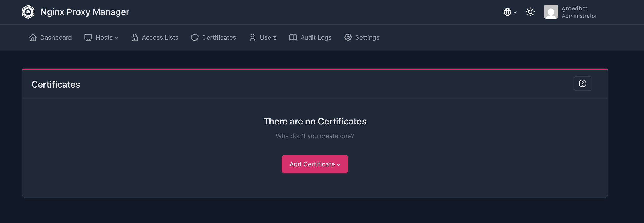Click the Users person icon
The width and height of the screenshot is (644, 223).
tap(253, 37)
